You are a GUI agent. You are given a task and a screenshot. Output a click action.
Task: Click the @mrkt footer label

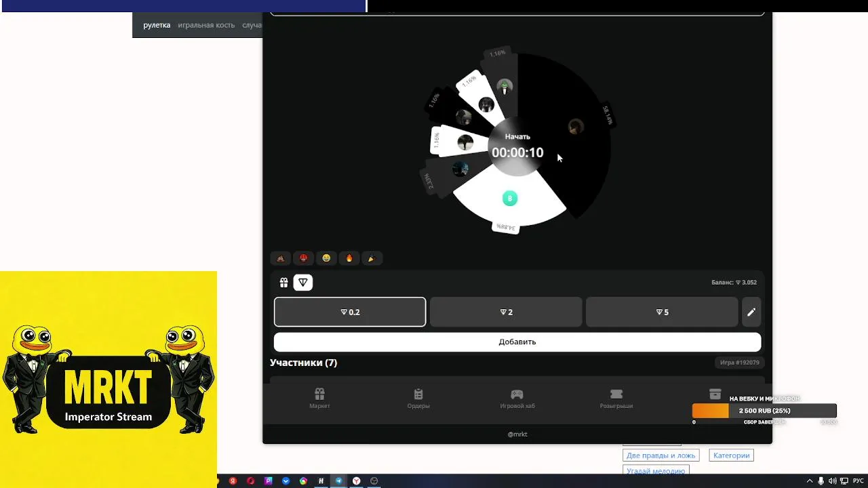coord(517,434)
